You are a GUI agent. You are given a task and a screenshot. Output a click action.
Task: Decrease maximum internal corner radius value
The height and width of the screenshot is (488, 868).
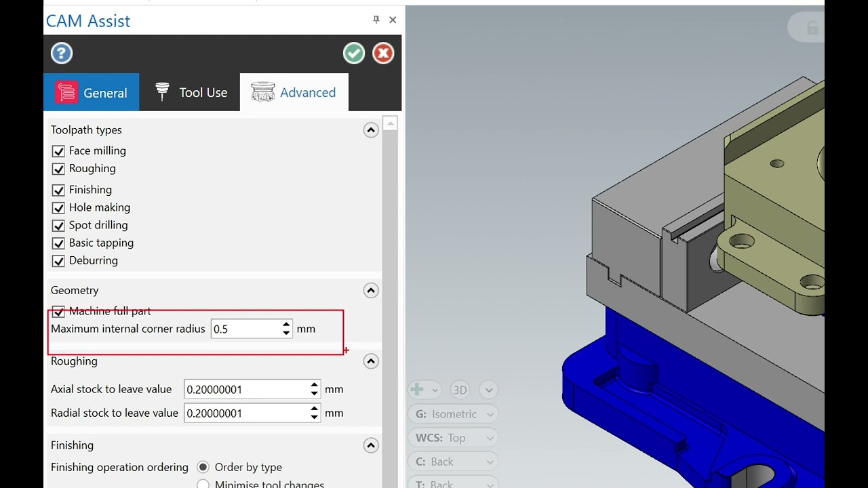pyautogui.click(x=286, y=333)
